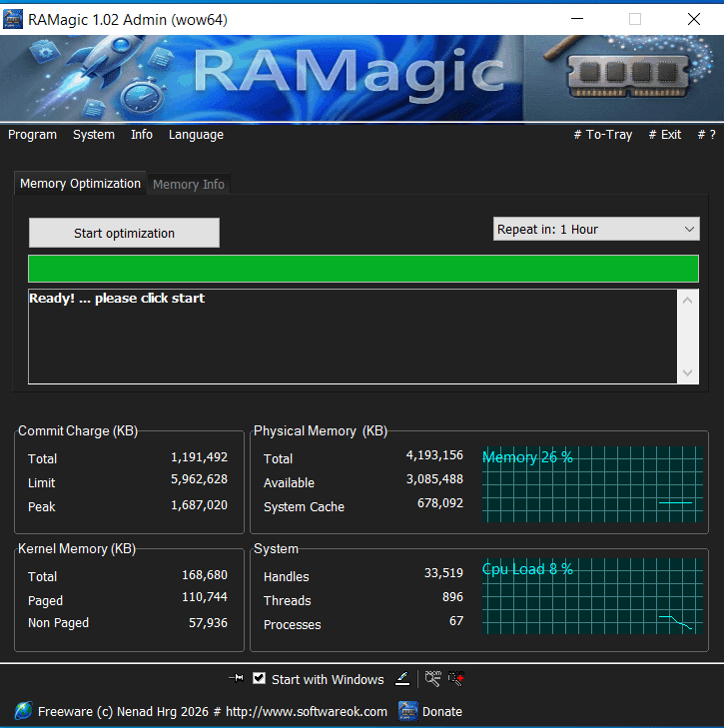Open the Language menu
The image size is (724, 728).
196,135
